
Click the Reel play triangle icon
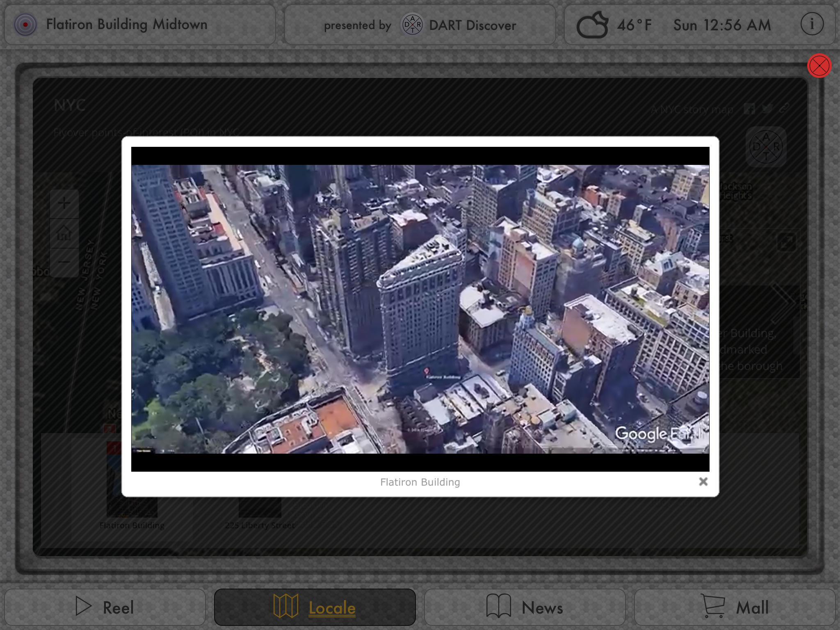click(x=83, y=606)
